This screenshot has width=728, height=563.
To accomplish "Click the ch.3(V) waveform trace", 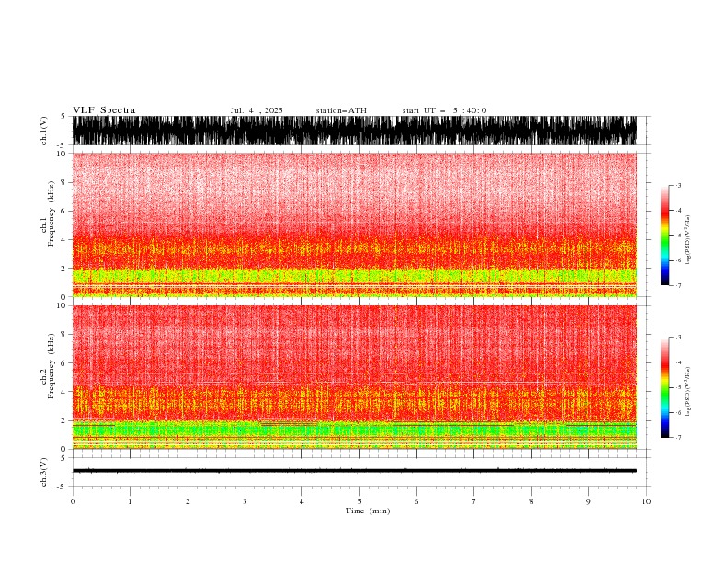I will 354,471.
